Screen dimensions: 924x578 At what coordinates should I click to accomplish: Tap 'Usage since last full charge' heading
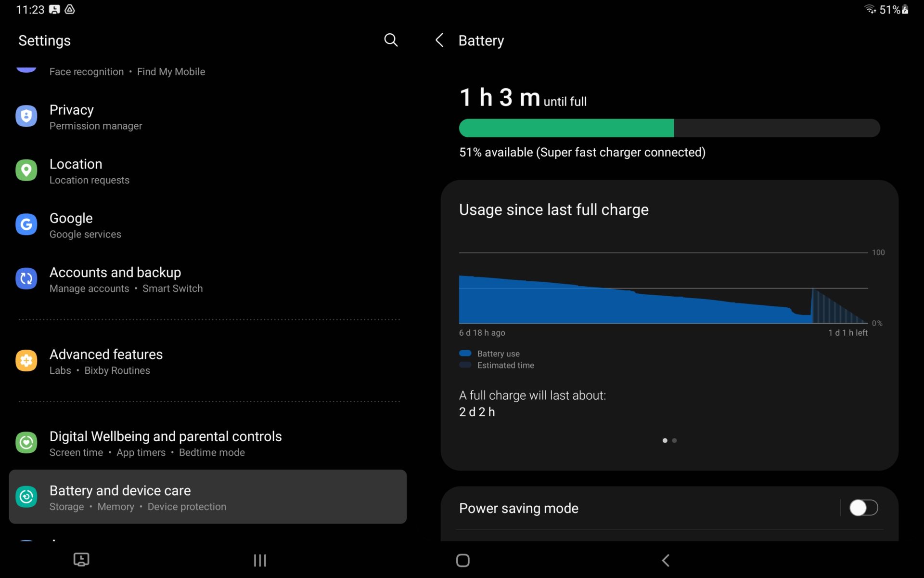(553, 210)
